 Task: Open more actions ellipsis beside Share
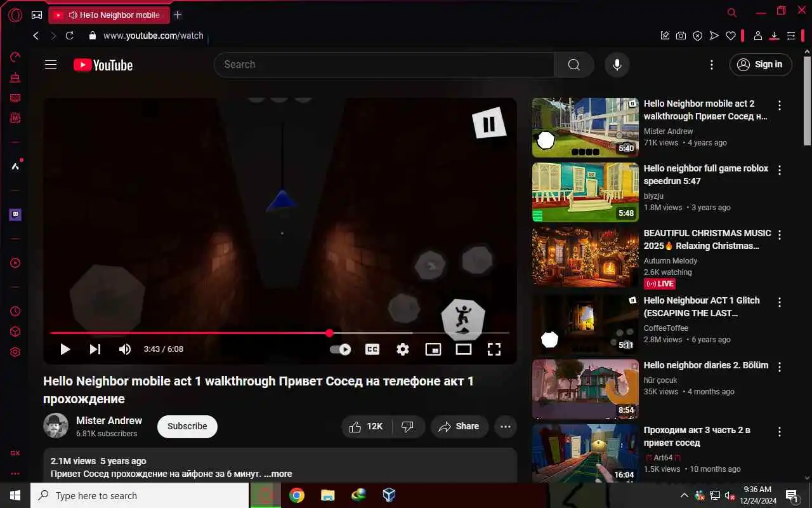point(506,427)
